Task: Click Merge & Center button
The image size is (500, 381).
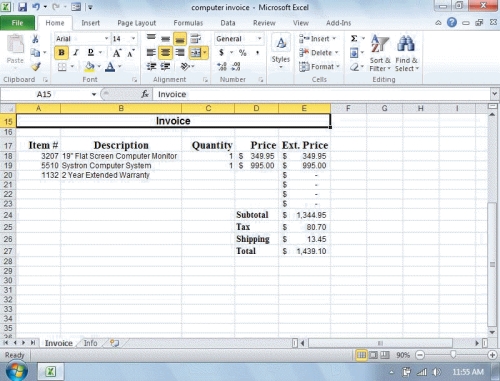Action: (195, 53)
